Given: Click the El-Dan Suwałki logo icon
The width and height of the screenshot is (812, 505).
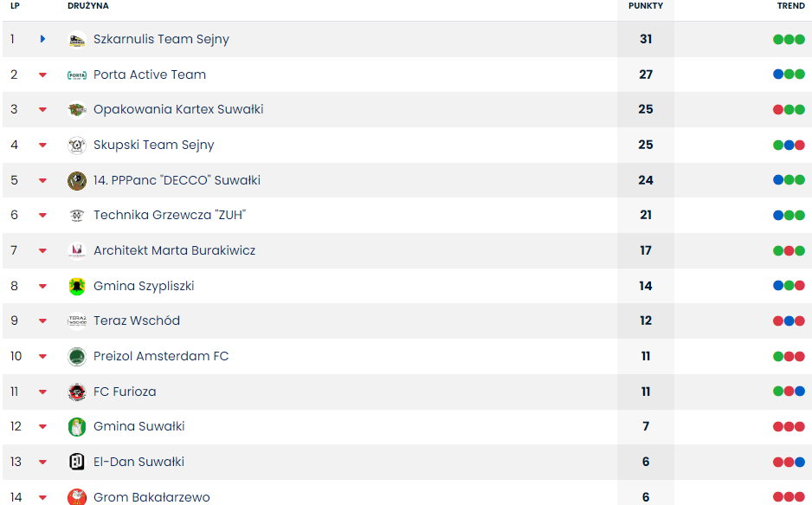Looking at the screenshot, I should [x=77, y=463].
